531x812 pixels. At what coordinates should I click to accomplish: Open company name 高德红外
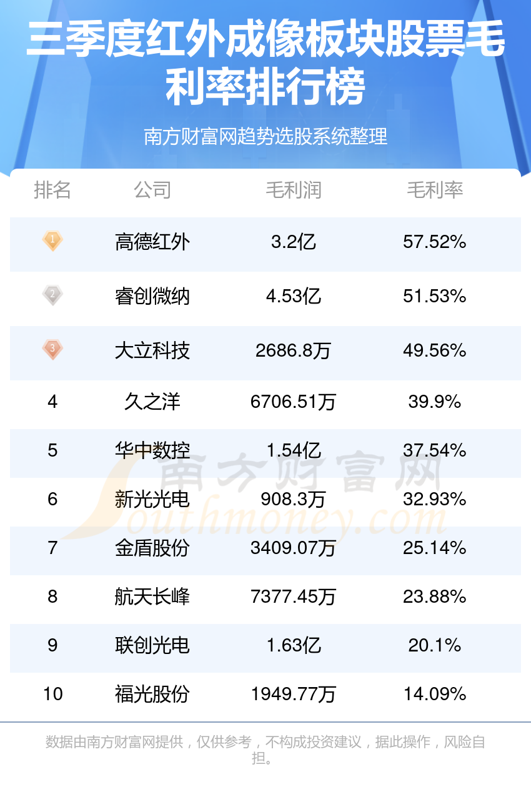pos(152,242)
